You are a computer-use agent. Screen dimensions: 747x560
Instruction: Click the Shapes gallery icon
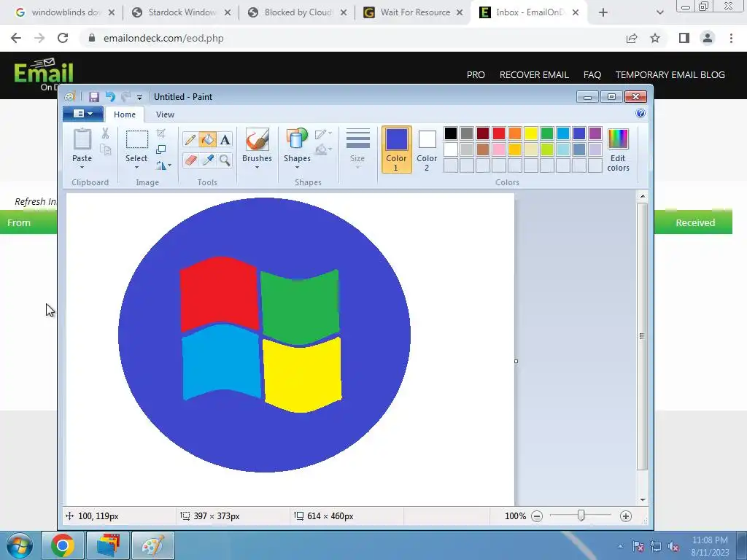(297, 139)
